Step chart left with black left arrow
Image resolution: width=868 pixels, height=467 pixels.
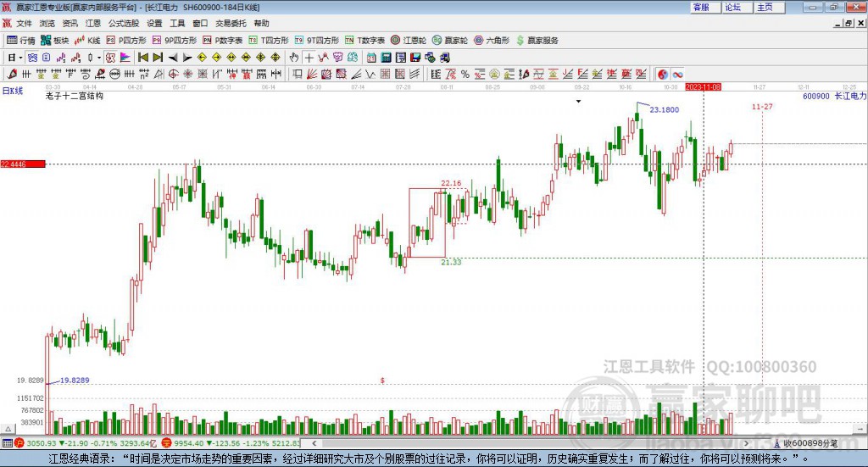[x=173, y=58]
